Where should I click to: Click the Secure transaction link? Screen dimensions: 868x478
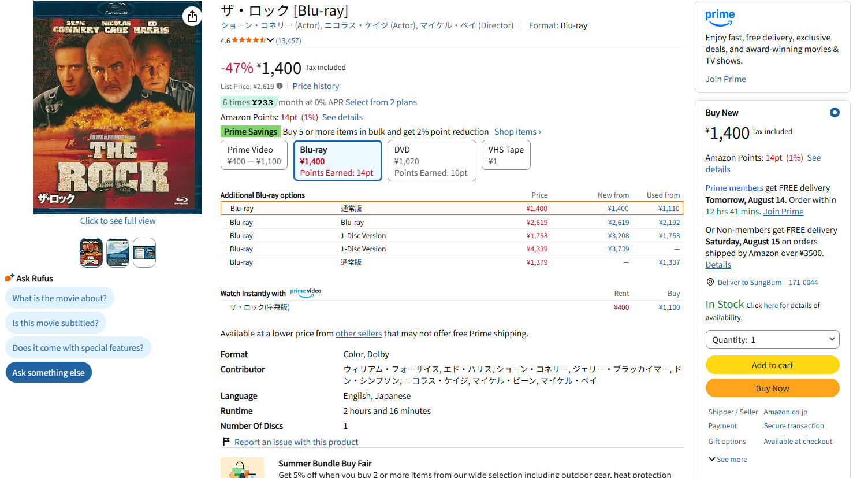pyautogui.click(x=794, y=426)
